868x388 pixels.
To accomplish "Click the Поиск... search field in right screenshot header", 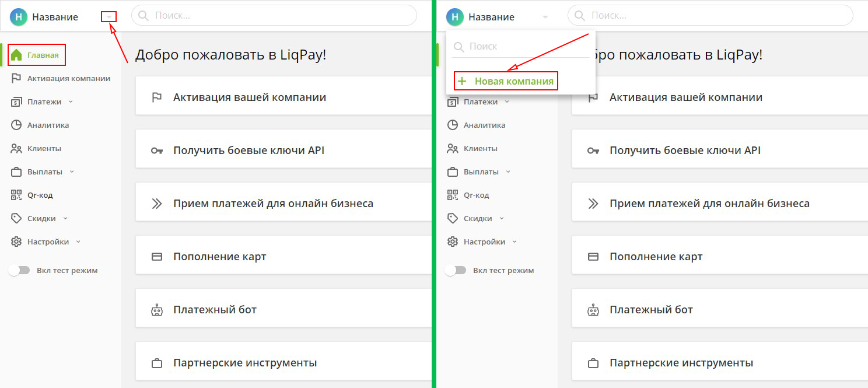I will tap(710, 16).
